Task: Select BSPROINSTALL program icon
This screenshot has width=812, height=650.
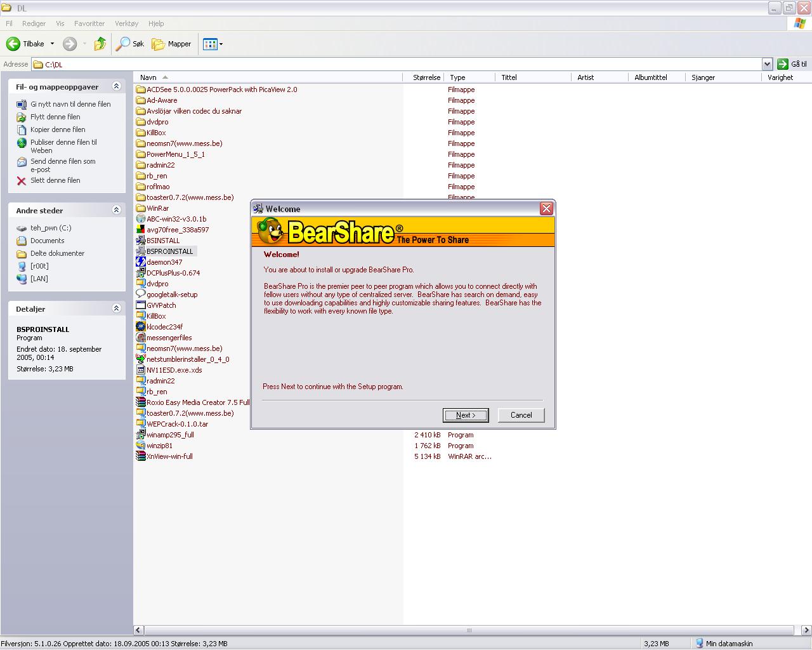Action: (x=141, y=251)
